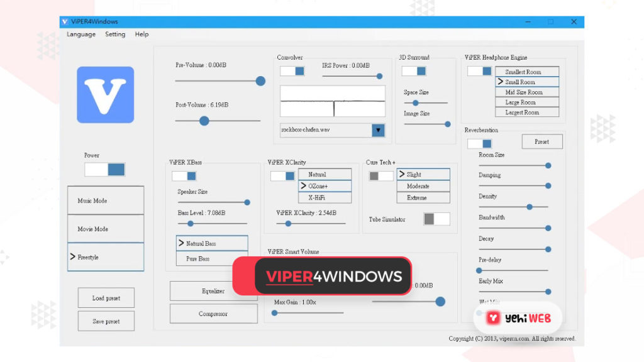Open the rockbox-chafen.wav impulse dropdown
Image resolution: width=644 pixels, height=362 pixels.
click(x=378, y=130)
